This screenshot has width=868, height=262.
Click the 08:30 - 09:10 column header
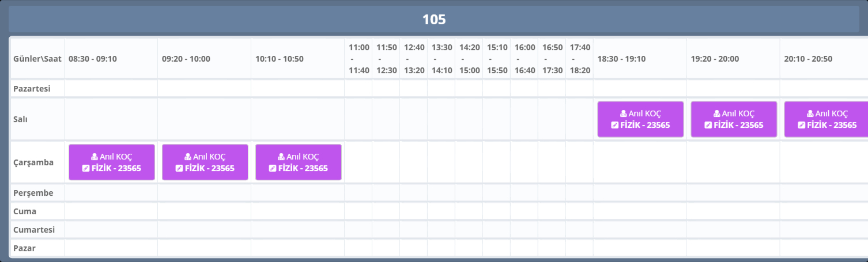pos(93,59)
